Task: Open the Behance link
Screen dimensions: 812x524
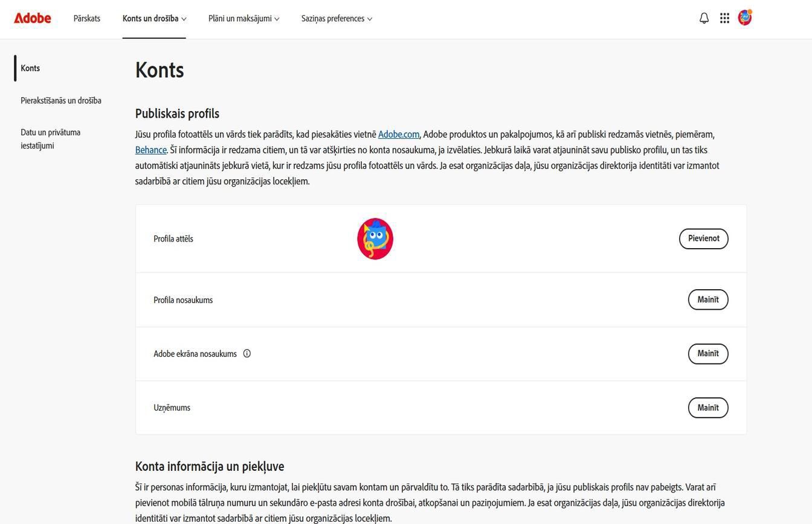Action: [x=150, y=150]
